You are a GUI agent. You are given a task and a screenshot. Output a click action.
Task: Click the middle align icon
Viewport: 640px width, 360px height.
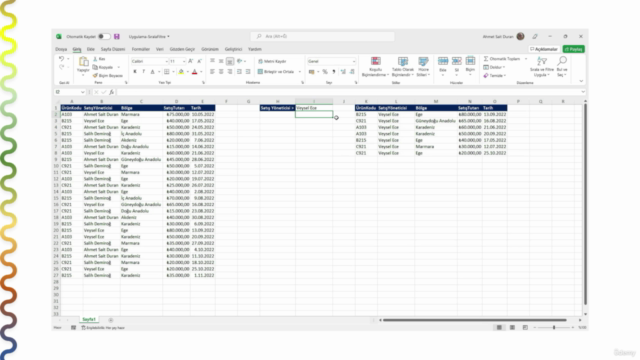point(221,61)
